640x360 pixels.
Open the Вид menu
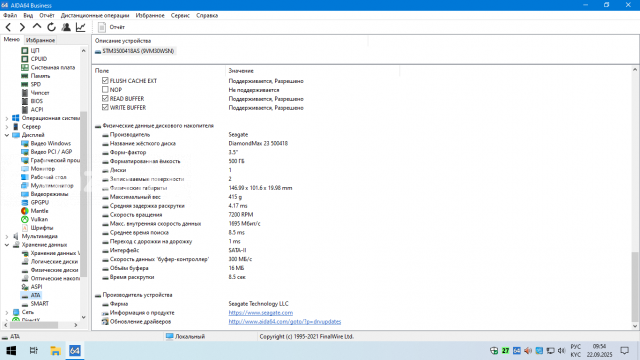coord(28,16)
